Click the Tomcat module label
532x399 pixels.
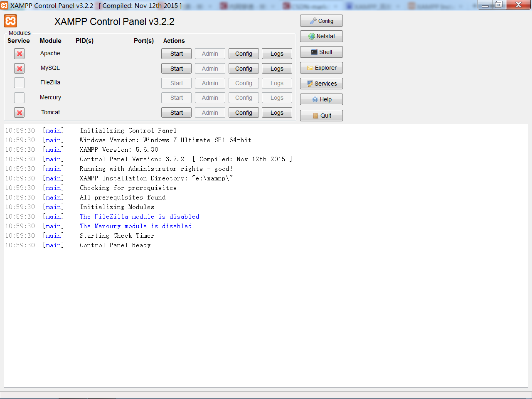[50, 112]
